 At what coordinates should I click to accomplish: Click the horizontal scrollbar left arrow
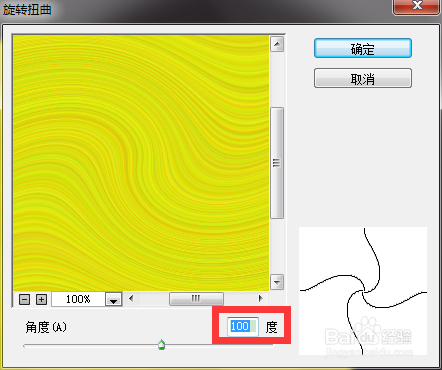point(131,298)
